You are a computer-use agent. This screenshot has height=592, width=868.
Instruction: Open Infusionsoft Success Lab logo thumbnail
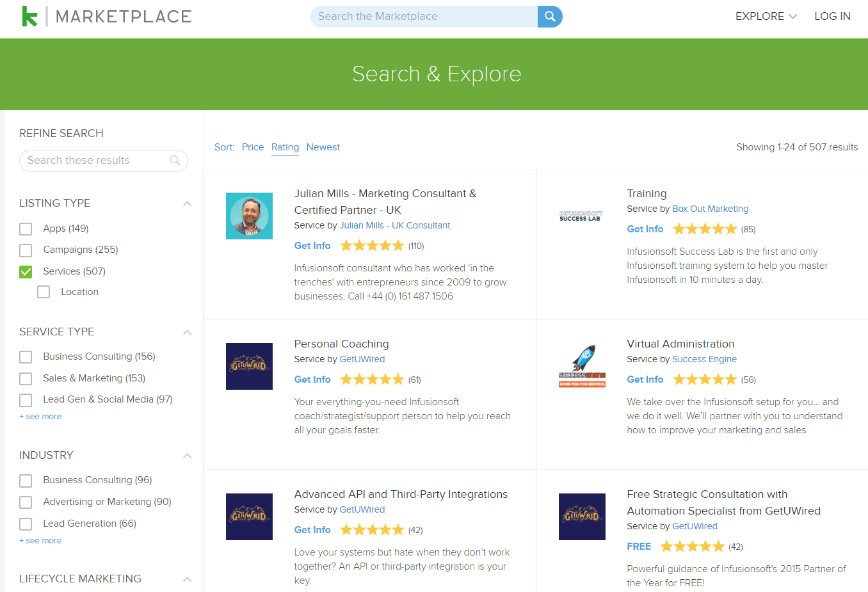pyautogui.click(x=581, y=216)
